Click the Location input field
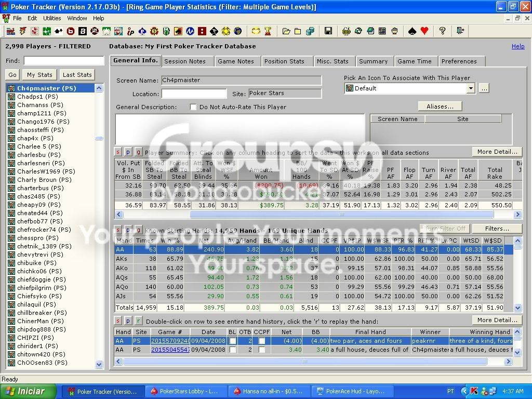 (x=194, y=94)
